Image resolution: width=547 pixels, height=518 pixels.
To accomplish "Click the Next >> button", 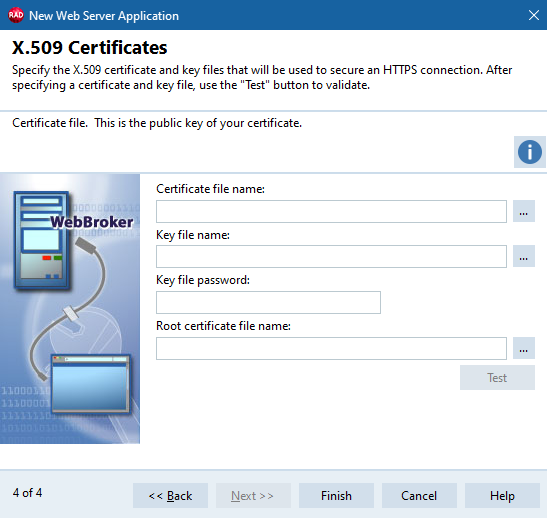I will pos(253,495).
